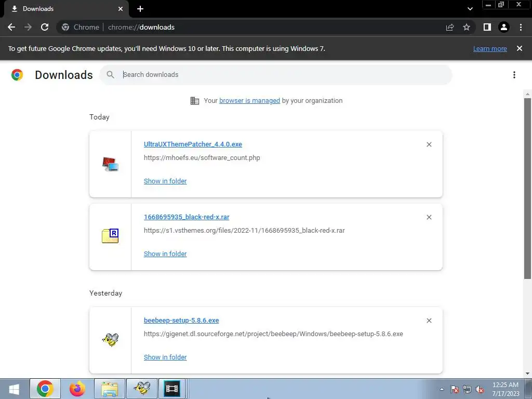The width and height of the screenshot is (532, 399).
Task: Bookmark this page with the star icon
Action: [467, 27]
